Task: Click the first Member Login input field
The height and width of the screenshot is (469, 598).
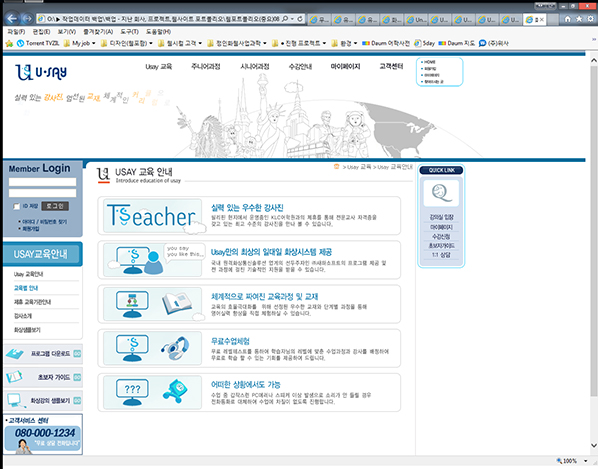Action: coord(42,182)
